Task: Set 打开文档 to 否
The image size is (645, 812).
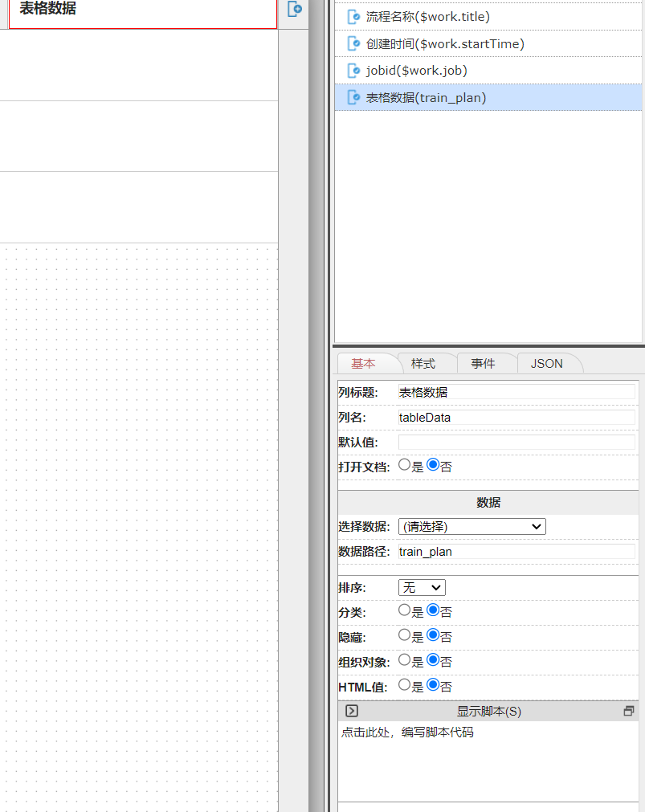Action: [433, 465]
